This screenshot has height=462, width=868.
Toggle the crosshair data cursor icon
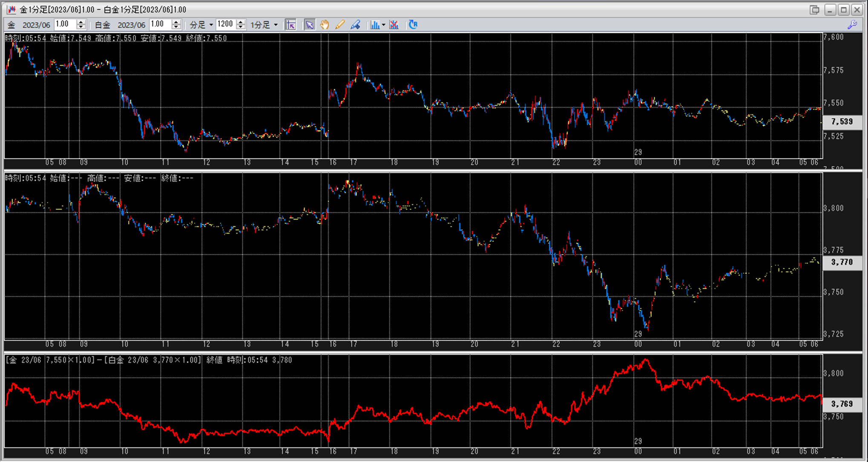(291, 25)
